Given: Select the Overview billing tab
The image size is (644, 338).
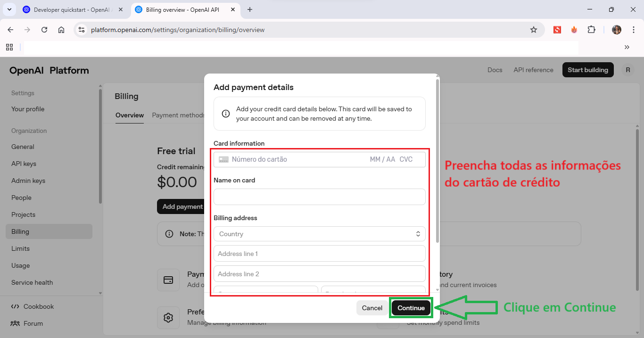Looking at the screenshot, I should click(x=130, y=115).
